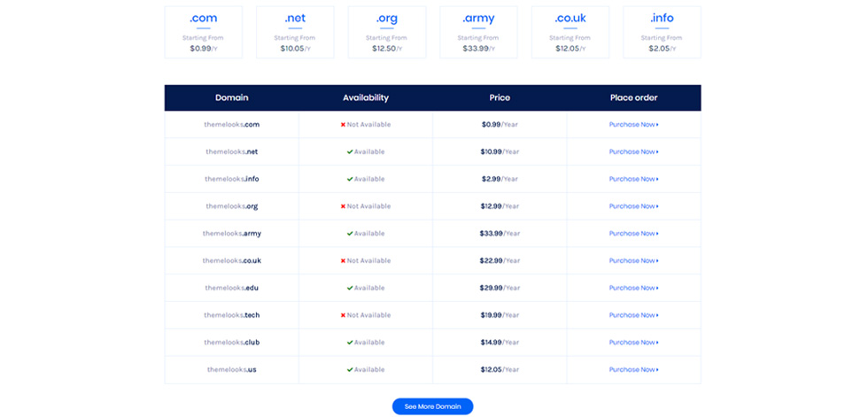Click the Domain column header
Screen dimensions: 868x417
point(231,98)
